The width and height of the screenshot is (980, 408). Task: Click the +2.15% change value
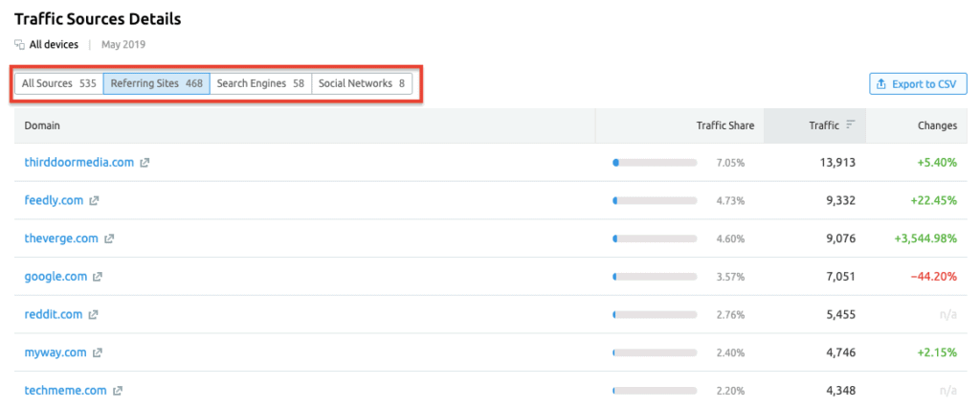937,353
